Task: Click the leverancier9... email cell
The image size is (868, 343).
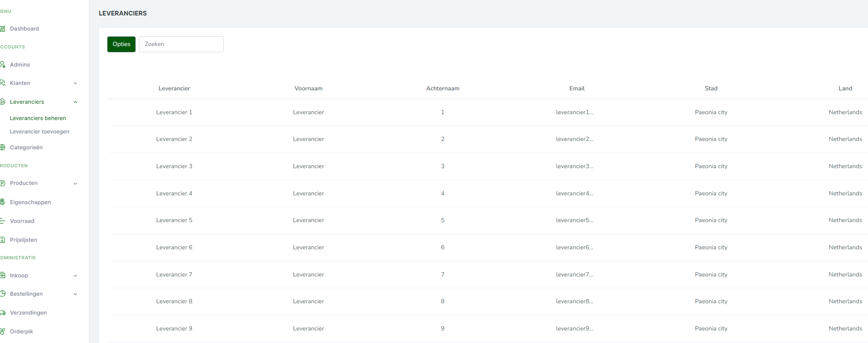Action: (x=574, y=329)
